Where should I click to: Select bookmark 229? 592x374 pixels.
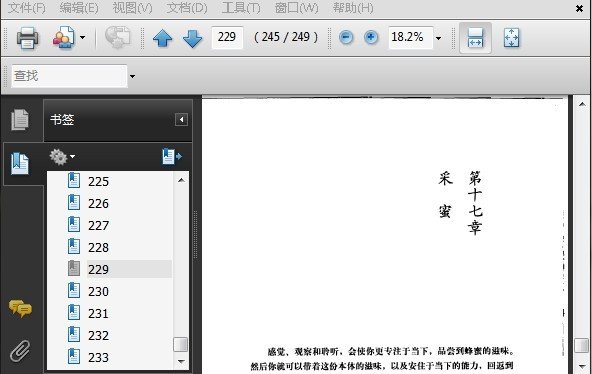tap(99, 269)
